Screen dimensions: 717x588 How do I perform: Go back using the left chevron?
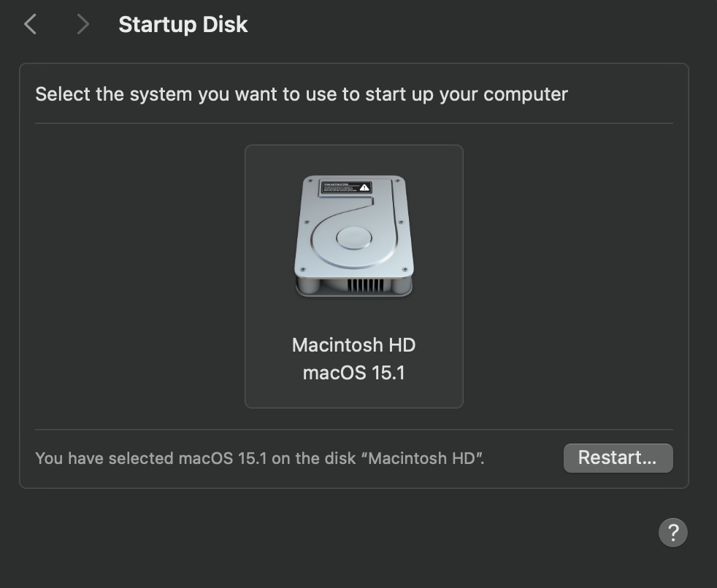click(x=30, y=24)
